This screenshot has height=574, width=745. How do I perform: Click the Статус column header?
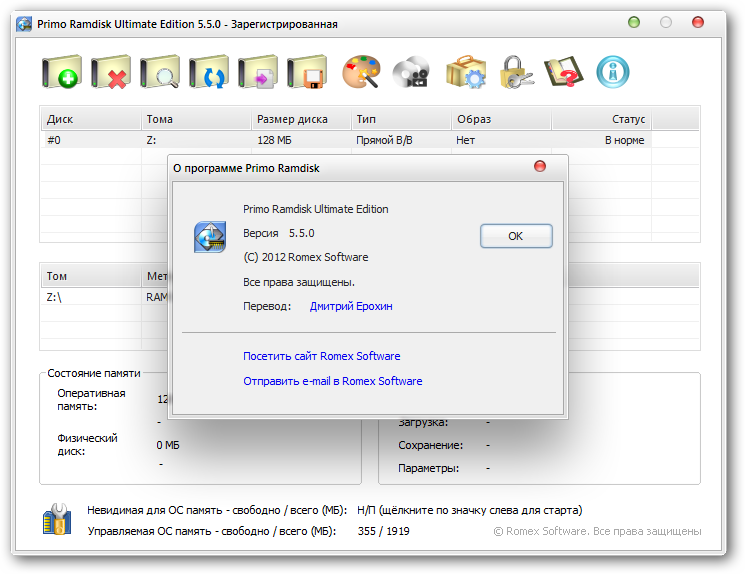tap(602, 119)
